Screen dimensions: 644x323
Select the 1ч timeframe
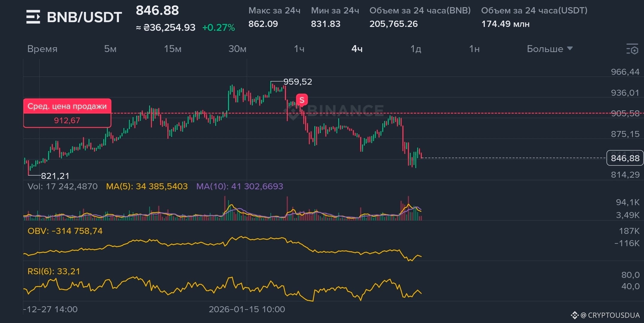(x=299, y=49)
